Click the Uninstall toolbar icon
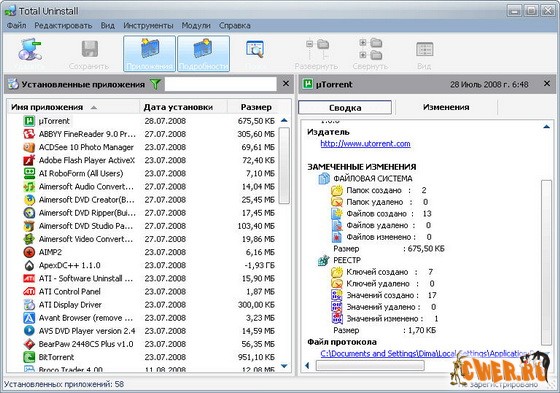This screenshot has width=560, height=393. (30, 49)
